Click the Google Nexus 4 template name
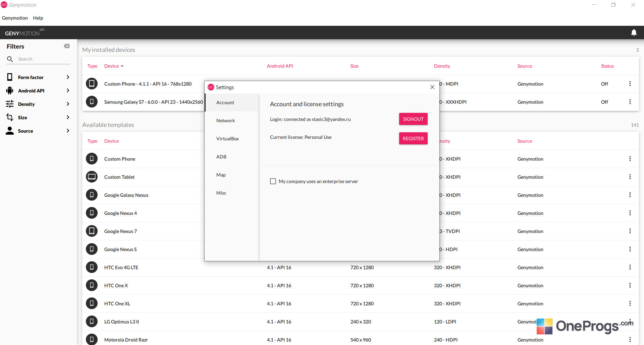The width and height of the screenshot is (644, 345). pos(120,213)
